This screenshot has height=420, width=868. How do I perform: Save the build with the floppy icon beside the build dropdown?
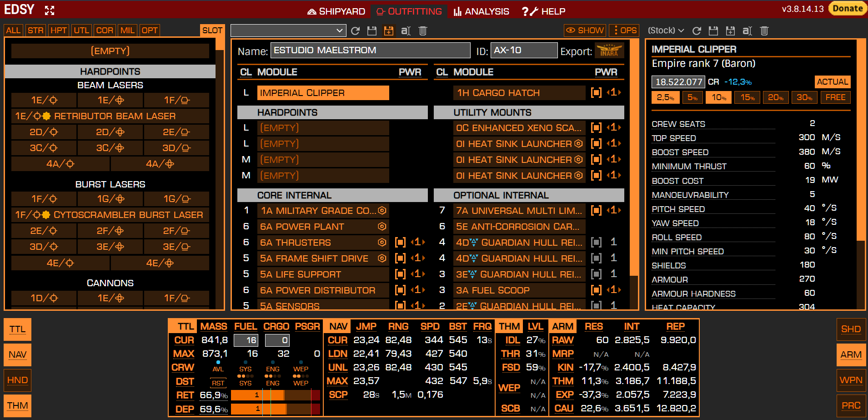click(372, 31)
